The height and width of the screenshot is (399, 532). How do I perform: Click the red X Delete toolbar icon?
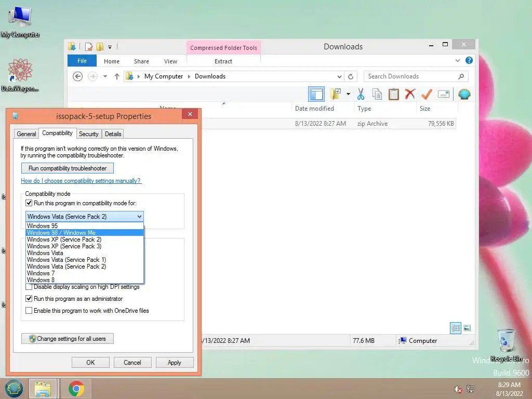410,94
